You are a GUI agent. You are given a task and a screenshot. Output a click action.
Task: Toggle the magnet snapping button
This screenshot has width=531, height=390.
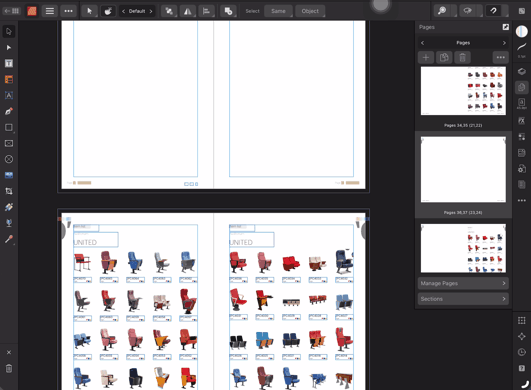tap(493, 11)
